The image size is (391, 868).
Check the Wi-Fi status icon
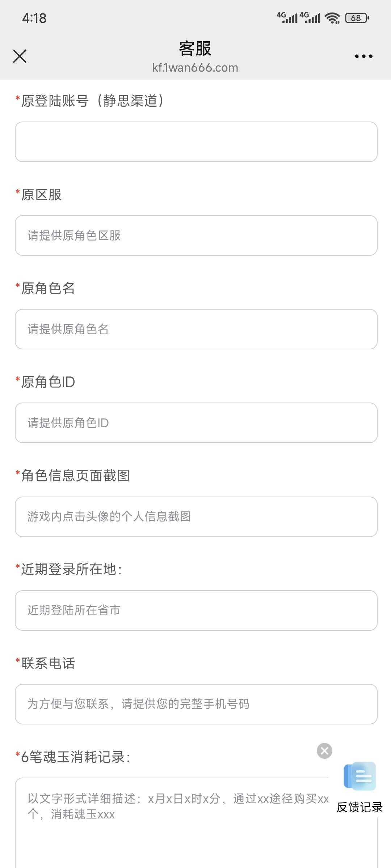click(332, 18)
